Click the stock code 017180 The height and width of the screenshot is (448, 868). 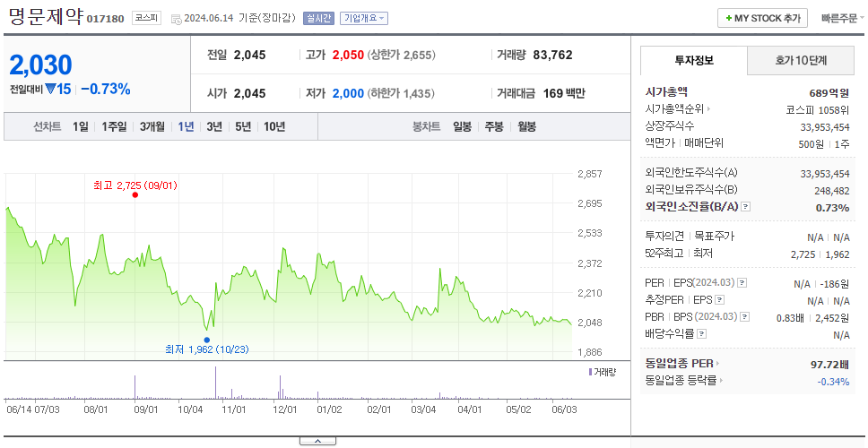click(105, 20)
